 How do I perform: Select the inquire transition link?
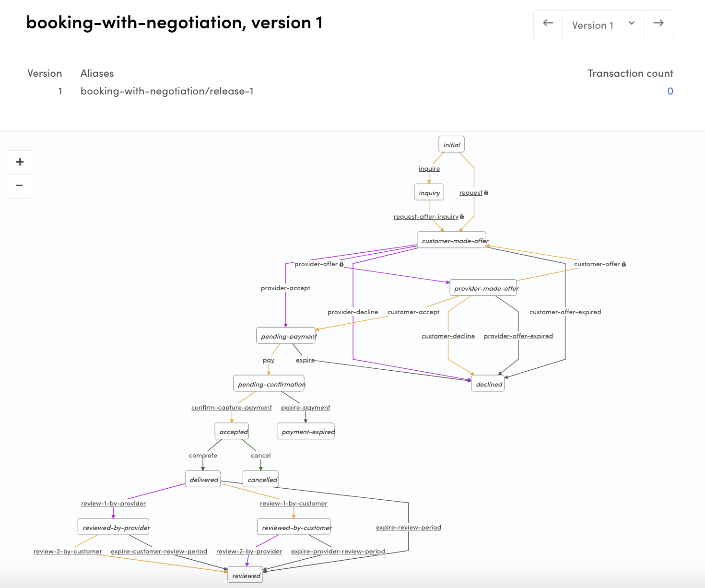pyautogui.click(x=429, y=168)
